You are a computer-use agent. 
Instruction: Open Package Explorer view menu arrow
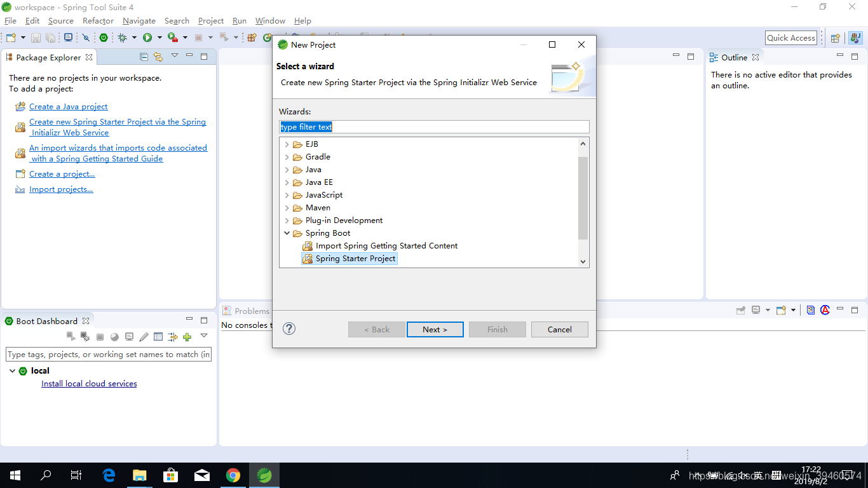[175, 56]
